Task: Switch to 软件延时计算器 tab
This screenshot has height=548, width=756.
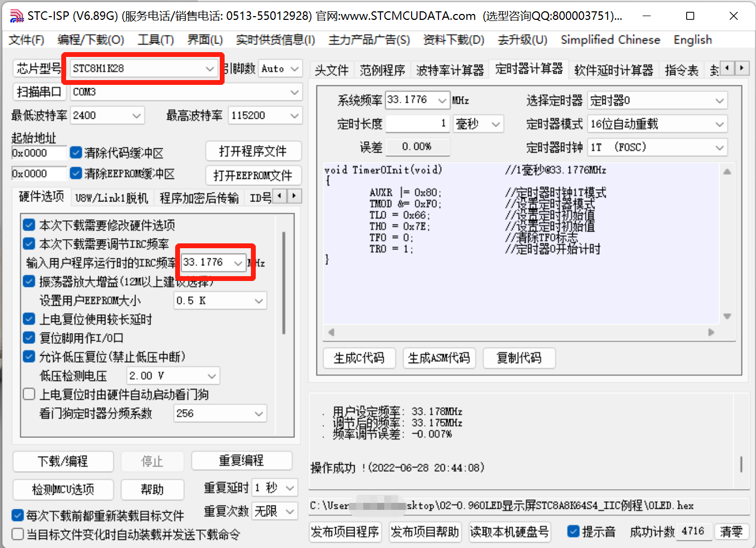Action: [x=614, y=70]
